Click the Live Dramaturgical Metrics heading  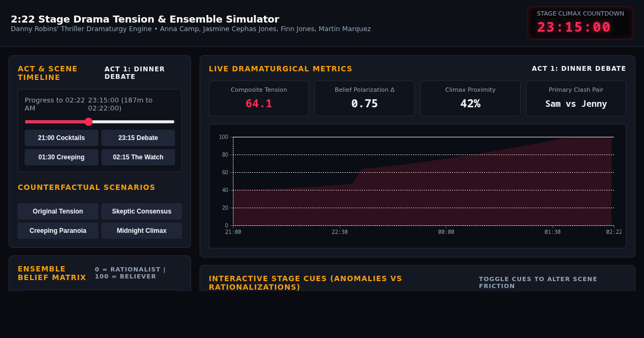281,69
